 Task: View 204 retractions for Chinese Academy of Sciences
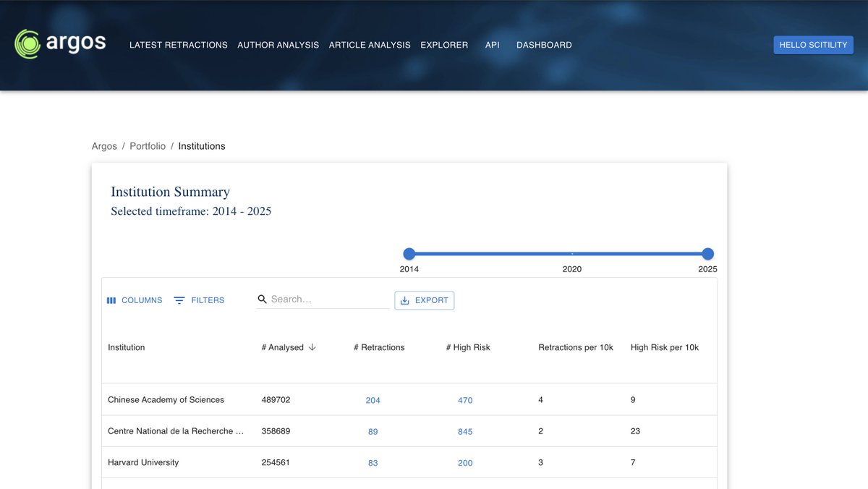(x=373, y=399)
